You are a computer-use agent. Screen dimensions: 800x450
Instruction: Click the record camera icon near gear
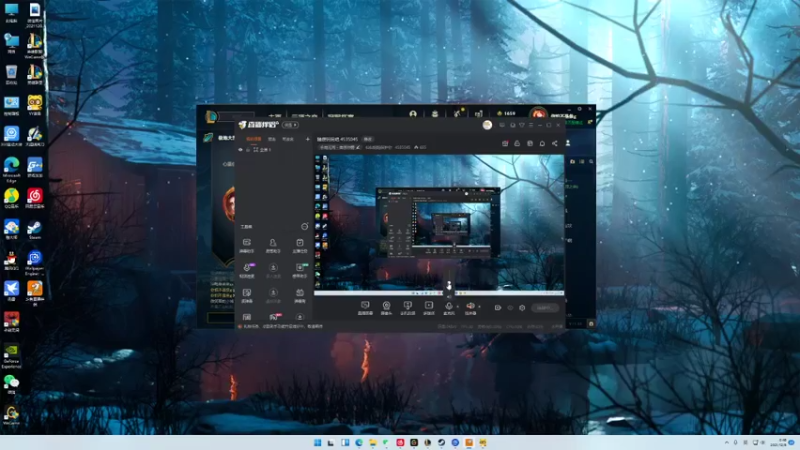click(497, 308)
